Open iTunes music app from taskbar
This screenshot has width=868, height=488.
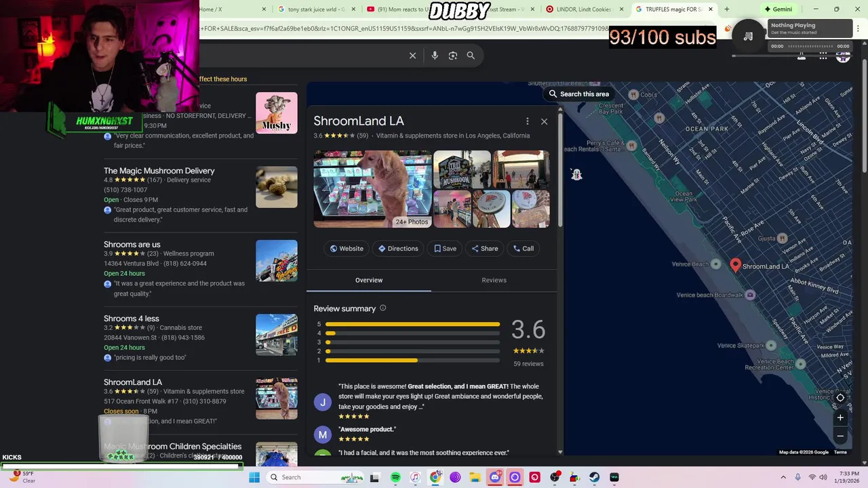tap(415, 477)
